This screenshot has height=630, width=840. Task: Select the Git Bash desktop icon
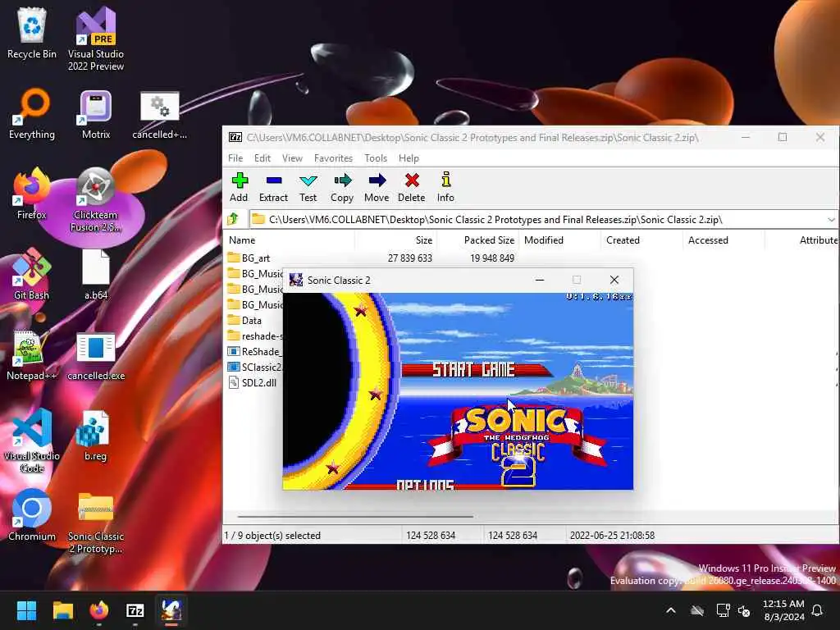32,274
